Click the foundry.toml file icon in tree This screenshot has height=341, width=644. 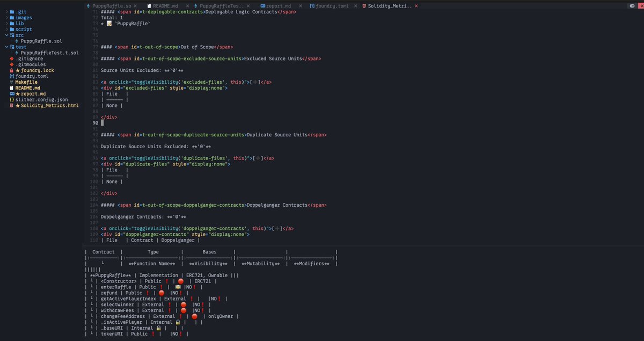12,76
